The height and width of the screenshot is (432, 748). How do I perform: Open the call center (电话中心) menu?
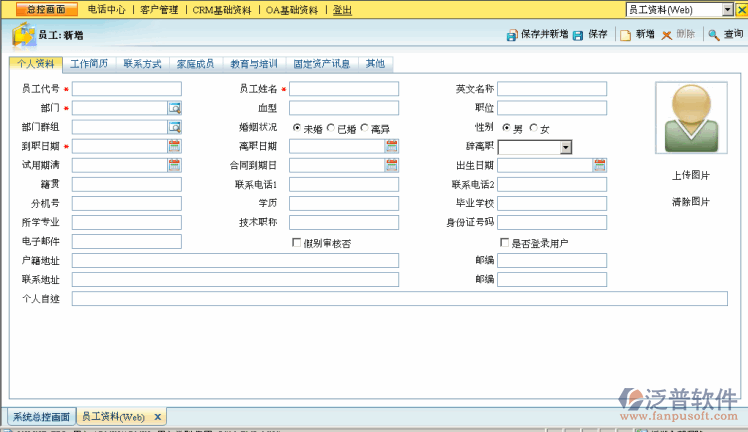(x=106, y=10)
